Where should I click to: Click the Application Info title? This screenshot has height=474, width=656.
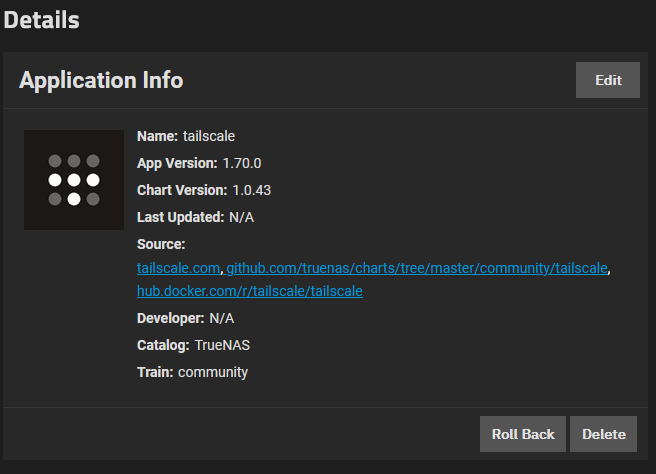(101, 80)
